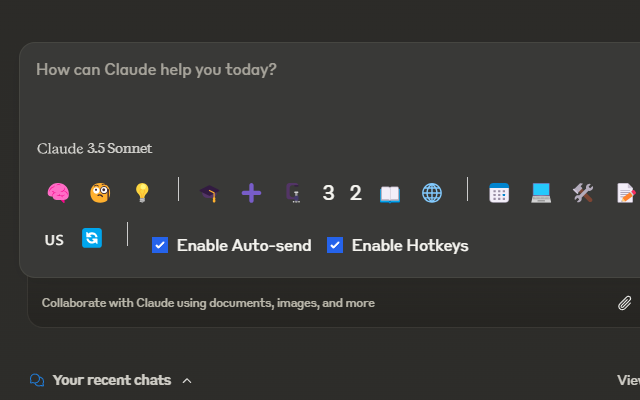Open the calendar icon
The height and width of the screenshot is (400, 640).
coord(500,193)
